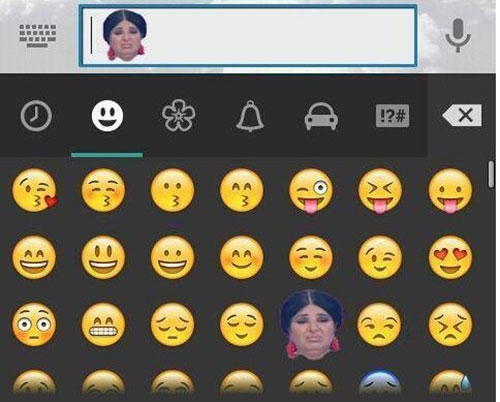Tap the backspace delete key
This screenshot has height=402, width=500.
click(462, 115)
